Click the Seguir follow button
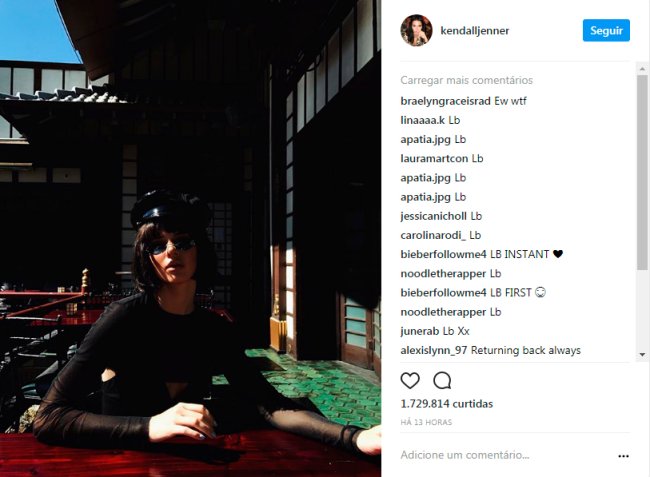The width and height of the screenshot is (650, 477). tap(606, 30)
